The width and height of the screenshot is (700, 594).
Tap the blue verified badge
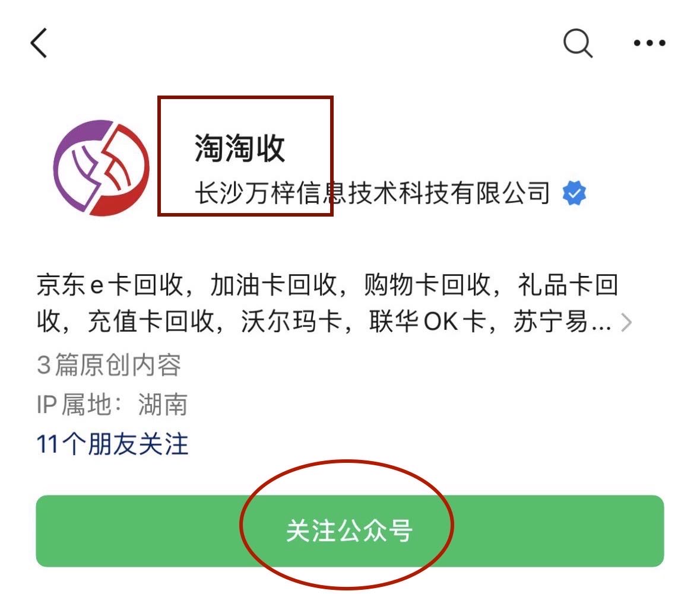point(574,193)
